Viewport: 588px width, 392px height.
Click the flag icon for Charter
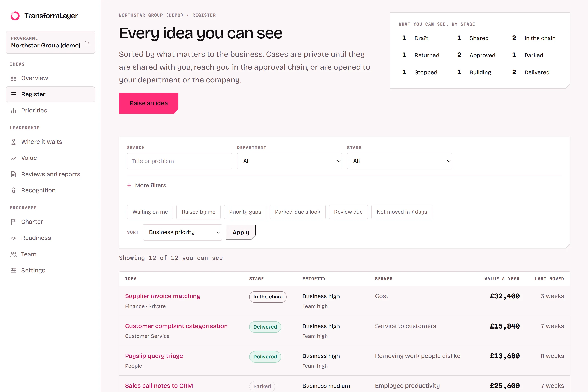click(13, 222)
